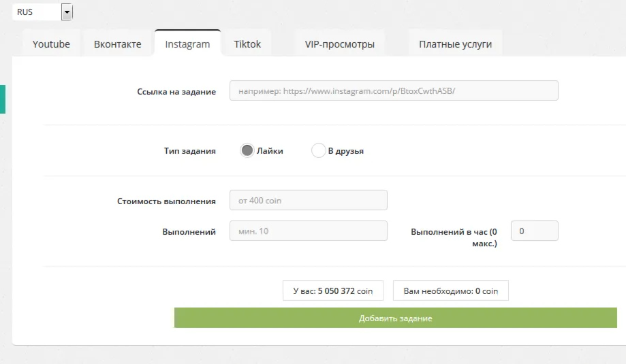Go to the VIP-просмотры tab
Screen dimensions: 626x364
(x=340, y=44)
